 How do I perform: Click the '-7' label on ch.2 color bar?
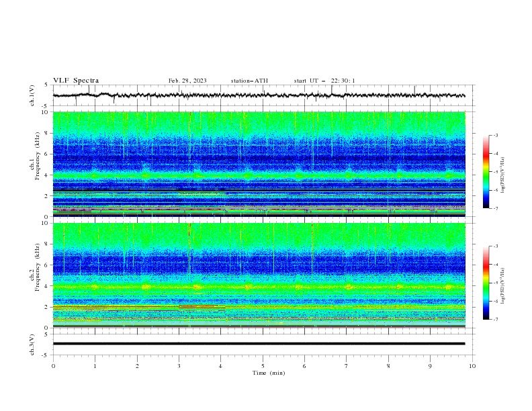point(495,320)
